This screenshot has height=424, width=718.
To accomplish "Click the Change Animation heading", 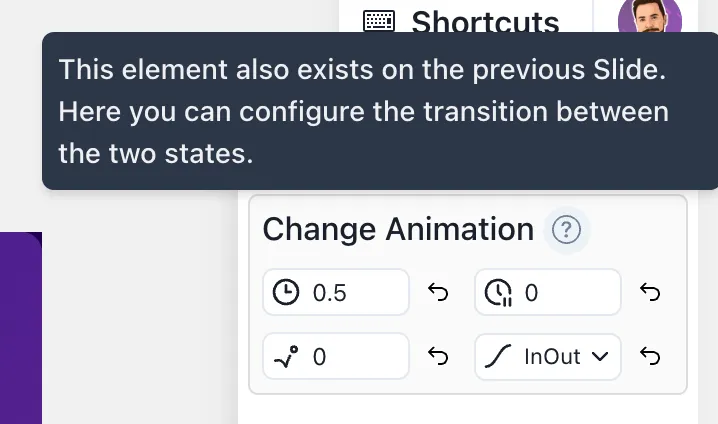I will coord(398,229).
